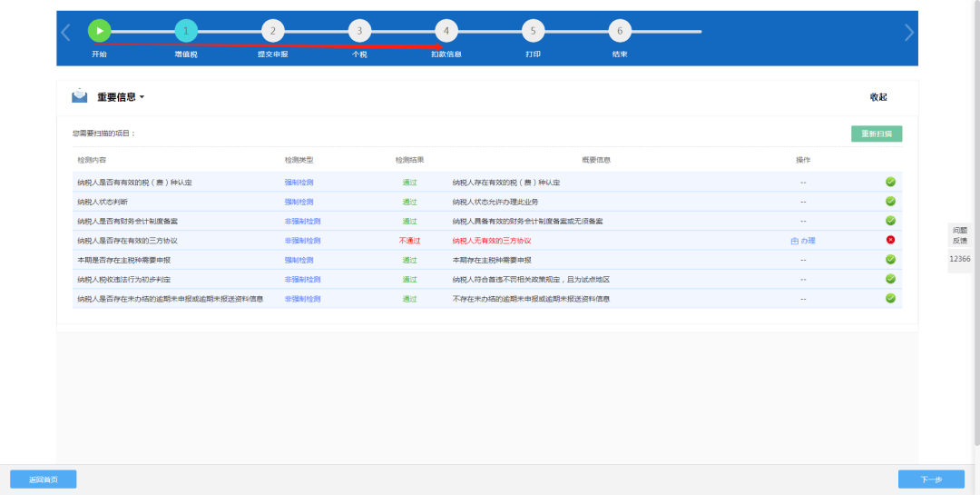The width and height of the screenshot is (980, 495).
Task: Collapse the panel with 收起
Action: pos(877,97)
